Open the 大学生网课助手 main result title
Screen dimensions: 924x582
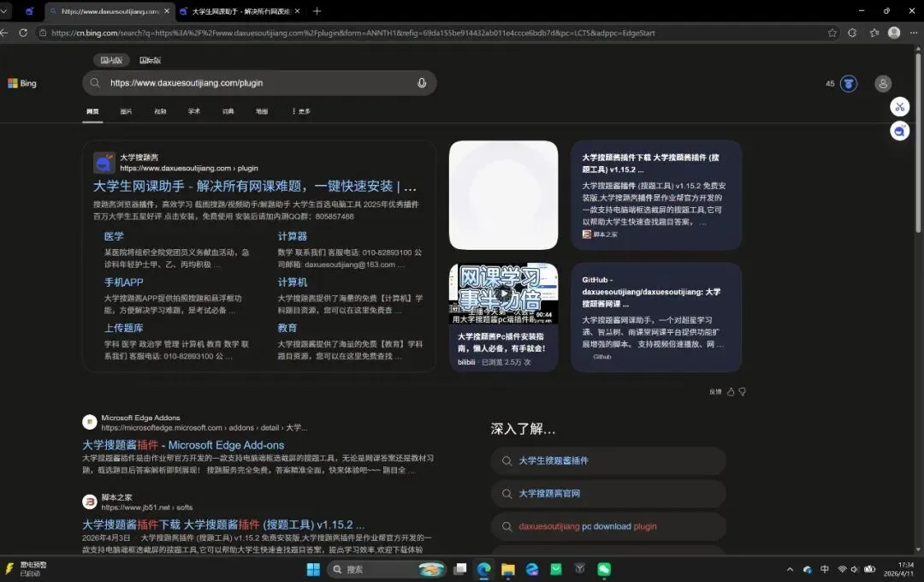click(x=255, y=187)
